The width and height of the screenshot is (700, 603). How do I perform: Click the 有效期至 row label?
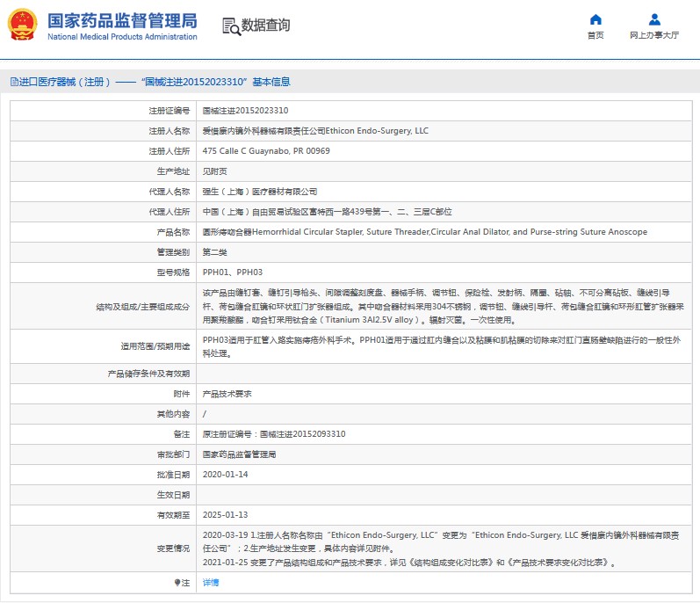(x=173, y=515)
